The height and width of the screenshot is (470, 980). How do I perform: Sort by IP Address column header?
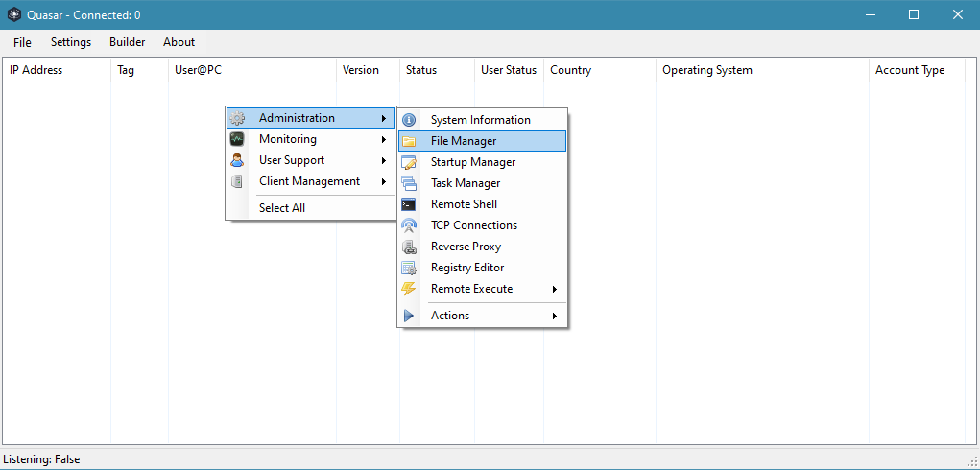pos(57,70)
